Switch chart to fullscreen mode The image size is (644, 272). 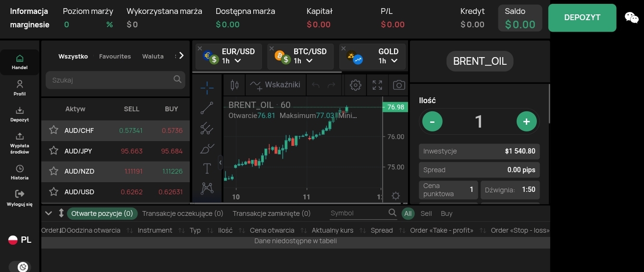pyautogui.click(x=377, y=85)
